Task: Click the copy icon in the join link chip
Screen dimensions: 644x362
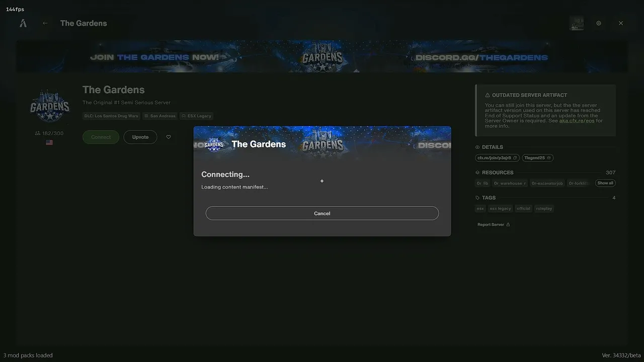Action: click(515, 158)
